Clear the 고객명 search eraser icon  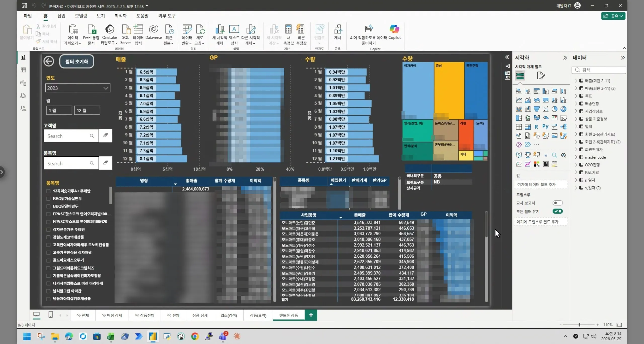105,136
